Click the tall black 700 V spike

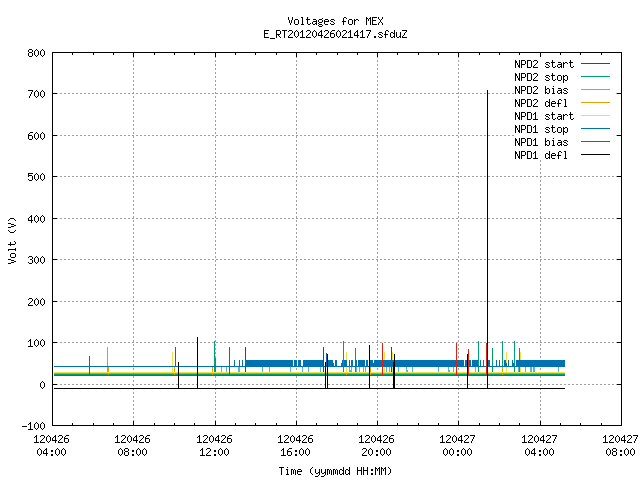click(x=487, y=239)
